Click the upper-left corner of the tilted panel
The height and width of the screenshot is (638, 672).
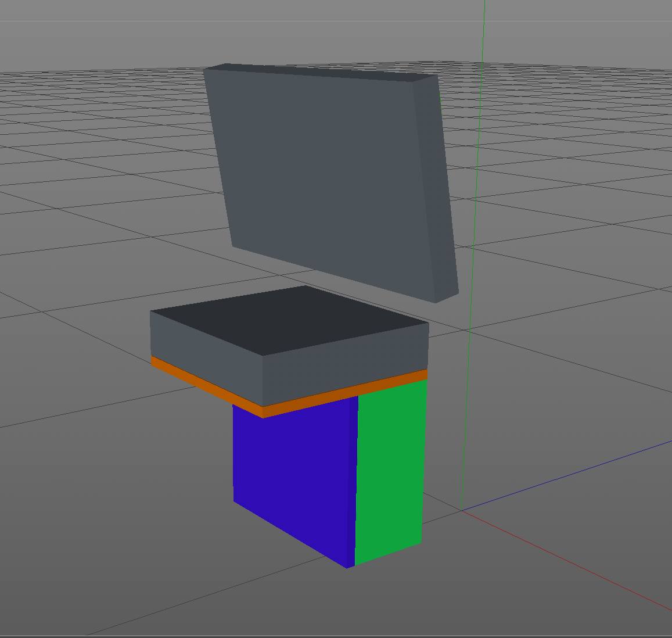pyautogui.click(x=204, y=69)
